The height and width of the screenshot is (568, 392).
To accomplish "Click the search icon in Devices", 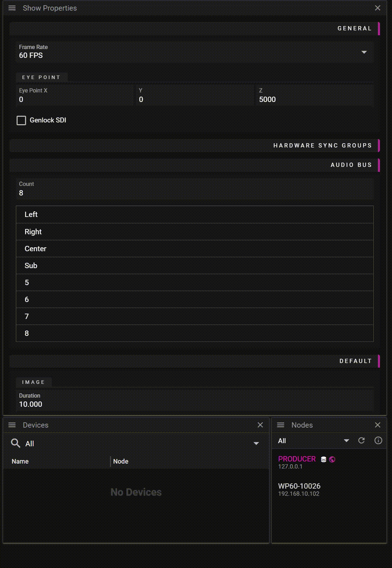I will point(16,443).
